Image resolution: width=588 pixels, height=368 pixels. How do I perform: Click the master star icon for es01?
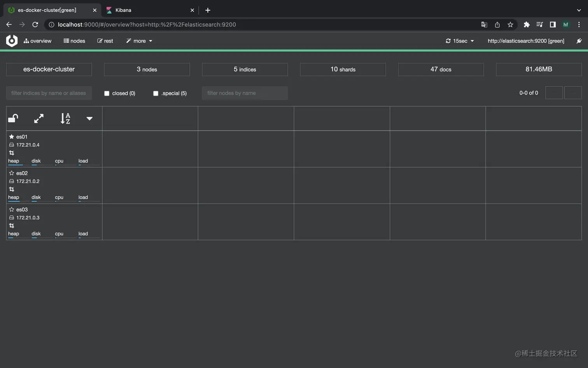[x=12, y=137]
